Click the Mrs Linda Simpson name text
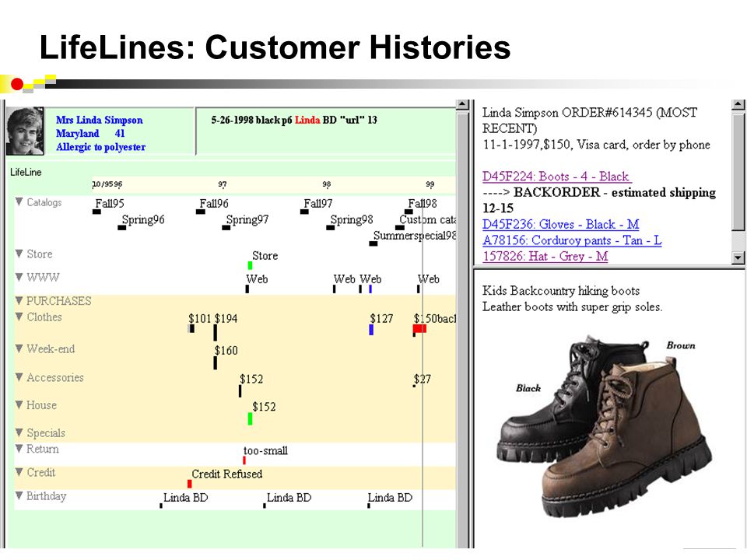This screenshot has width=747, height=560. point(99,120)
